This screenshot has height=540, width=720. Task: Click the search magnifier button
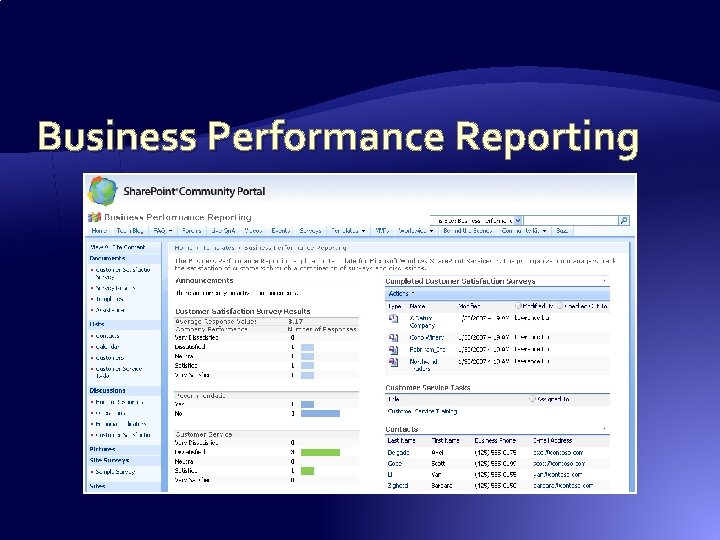[x=624, y=220]
